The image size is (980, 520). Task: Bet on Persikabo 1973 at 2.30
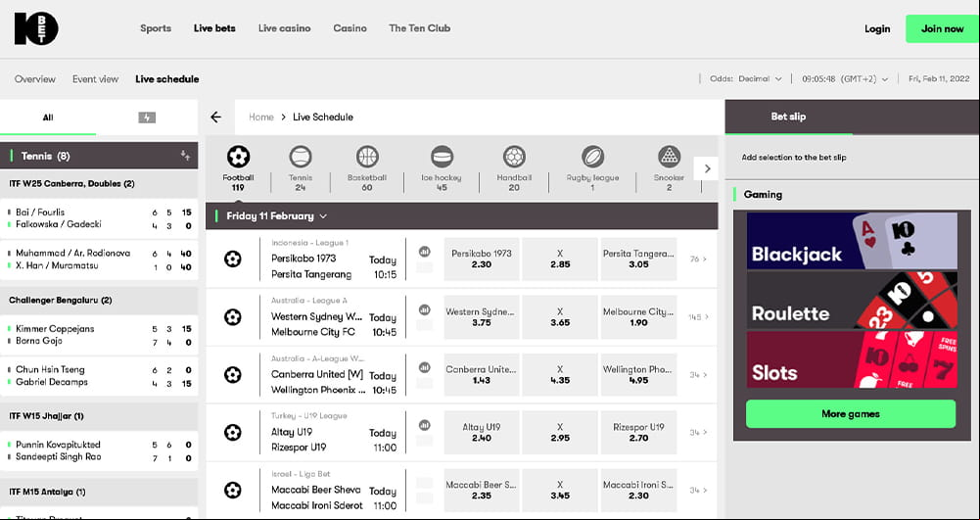[x=482, y=259]
